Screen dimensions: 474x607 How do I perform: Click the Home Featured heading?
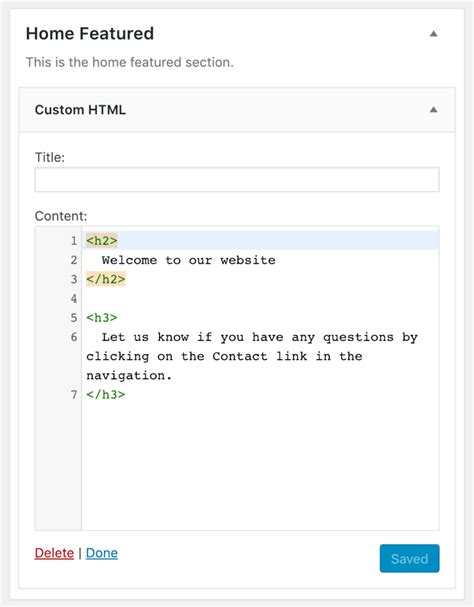90,34
